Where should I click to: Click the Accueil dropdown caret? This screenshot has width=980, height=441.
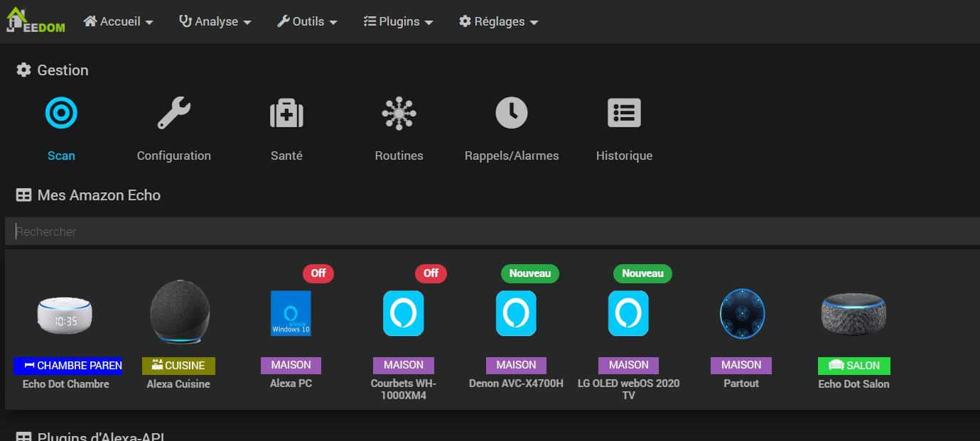click(149, 23)
